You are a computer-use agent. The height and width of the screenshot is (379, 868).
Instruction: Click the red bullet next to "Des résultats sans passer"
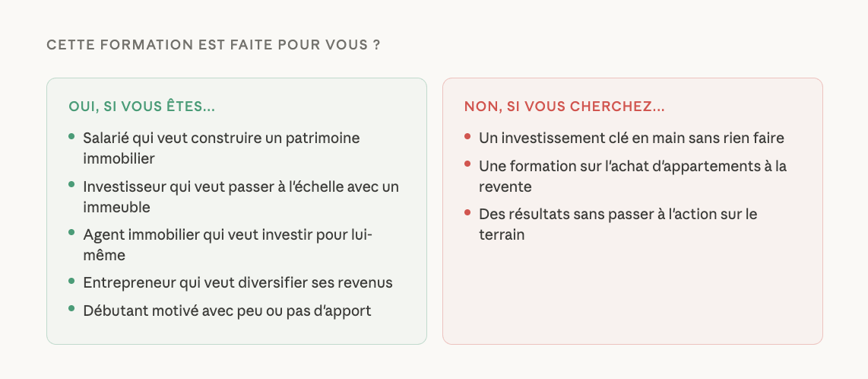coord(467,212)
